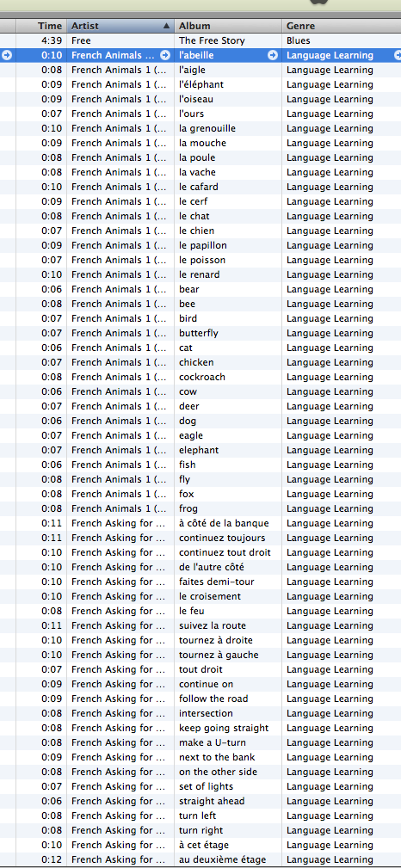
Task: Click the Blues genre cell
Action: tap(298, 40)
